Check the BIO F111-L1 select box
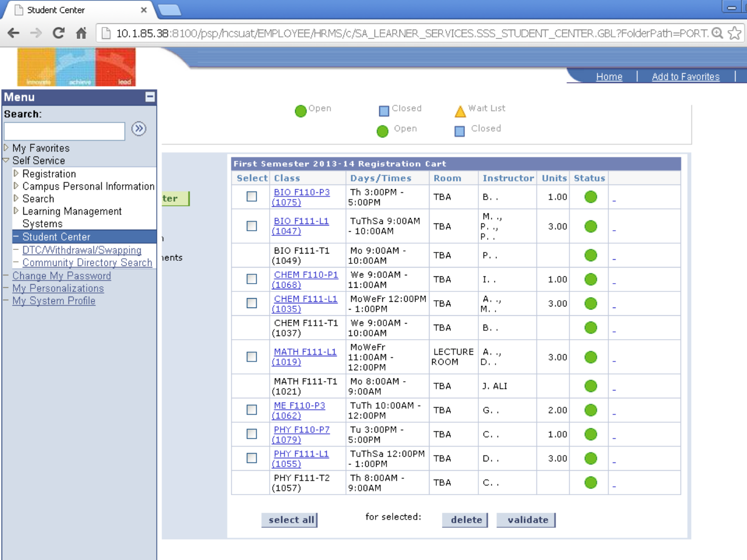Viewport: 747px width, 560px height. (x=252, y=226)
